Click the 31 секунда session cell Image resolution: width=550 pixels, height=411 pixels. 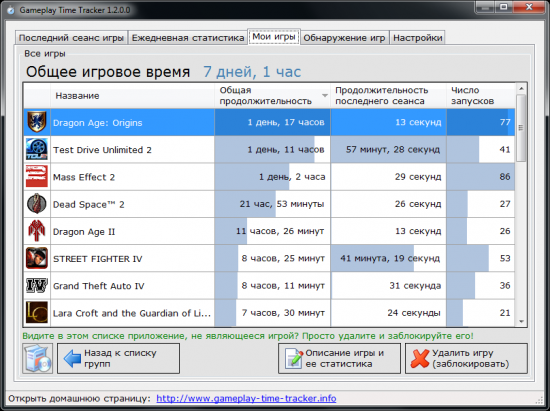pos(388,285)
